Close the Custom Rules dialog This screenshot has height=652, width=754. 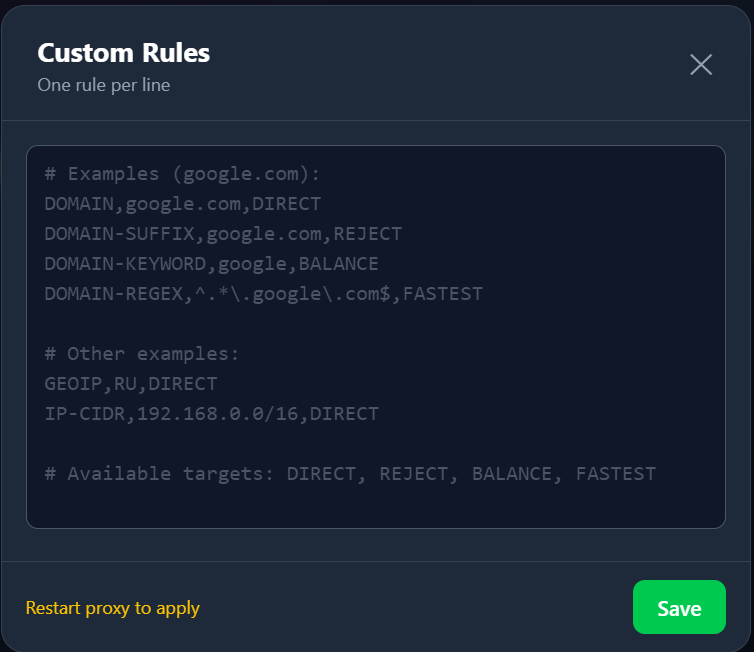701,65
